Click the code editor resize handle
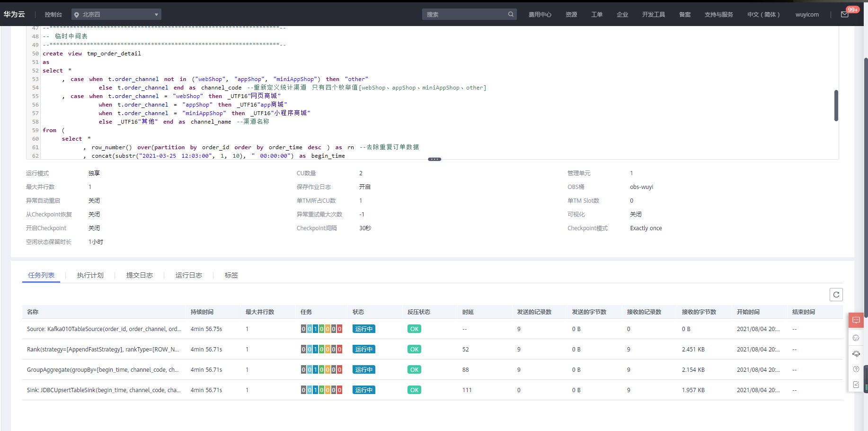This screenshot has height=431, width=868. [434, 159]
